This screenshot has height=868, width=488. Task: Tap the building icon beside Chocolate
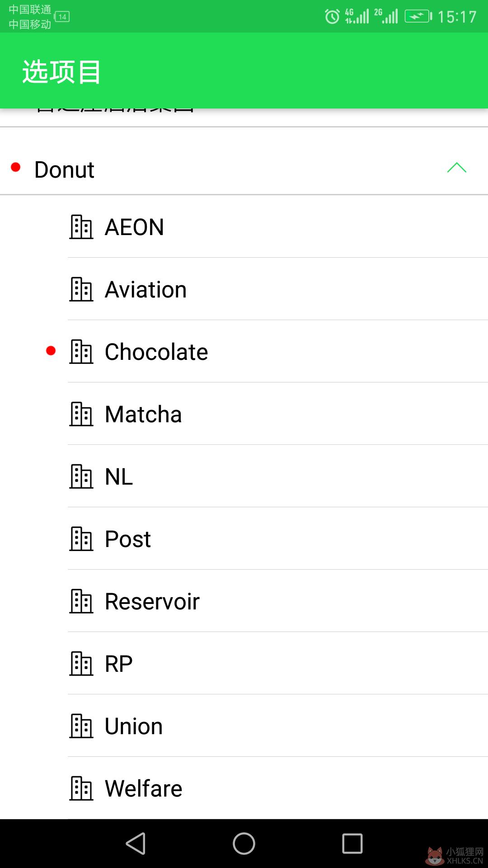[81, 352]
